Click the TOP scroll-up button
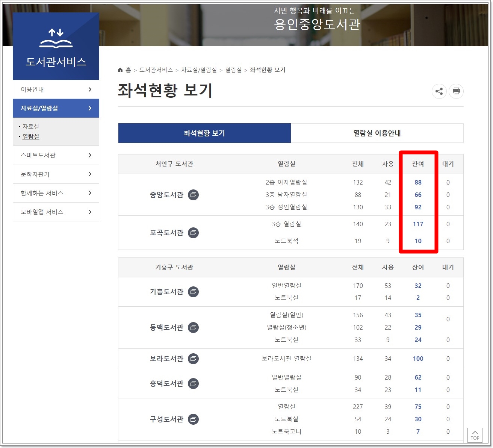 point(475,435)
